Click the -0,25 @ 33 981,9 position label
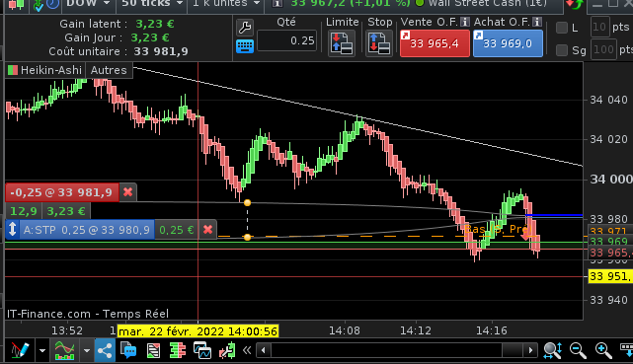633x364 pixels. point(62,192)
